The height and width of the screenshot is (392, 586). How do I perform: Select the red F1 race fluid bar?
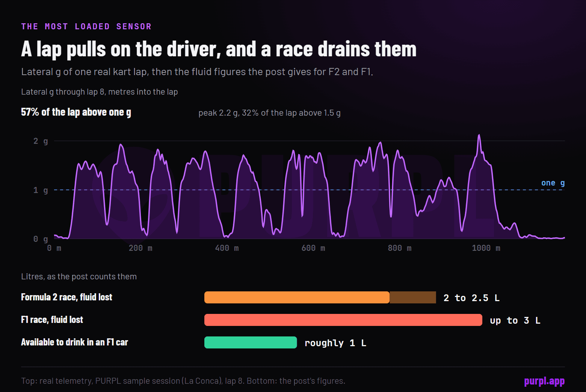click(x=343, y=320)
